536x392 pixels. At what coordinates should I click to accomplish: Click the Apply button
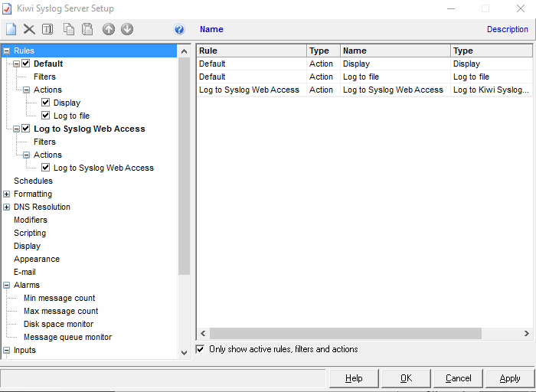click(510, 378)
